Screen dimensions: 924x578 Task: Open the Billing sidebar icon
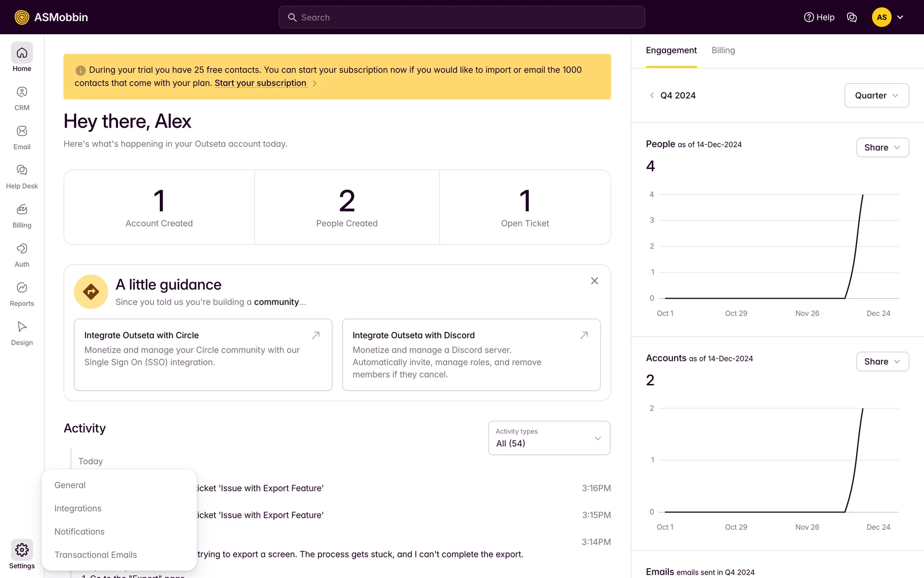coord(22,215)
